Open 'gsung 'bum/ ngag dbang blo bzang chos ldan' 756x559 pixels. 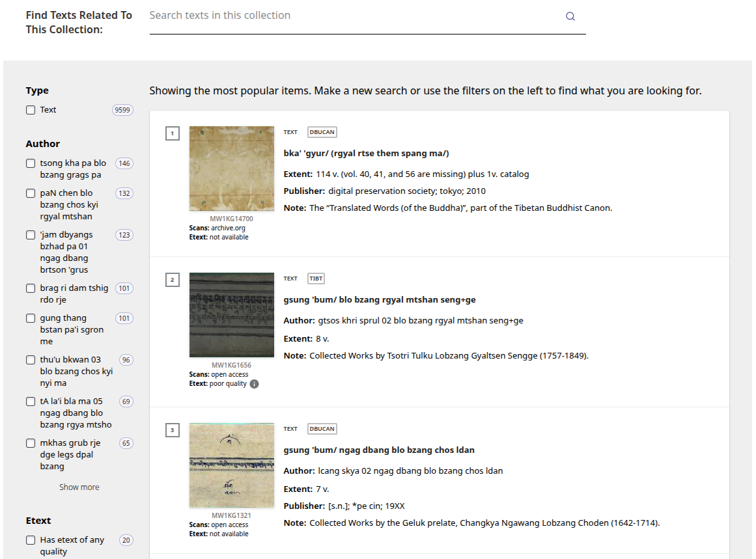point(379,450)
